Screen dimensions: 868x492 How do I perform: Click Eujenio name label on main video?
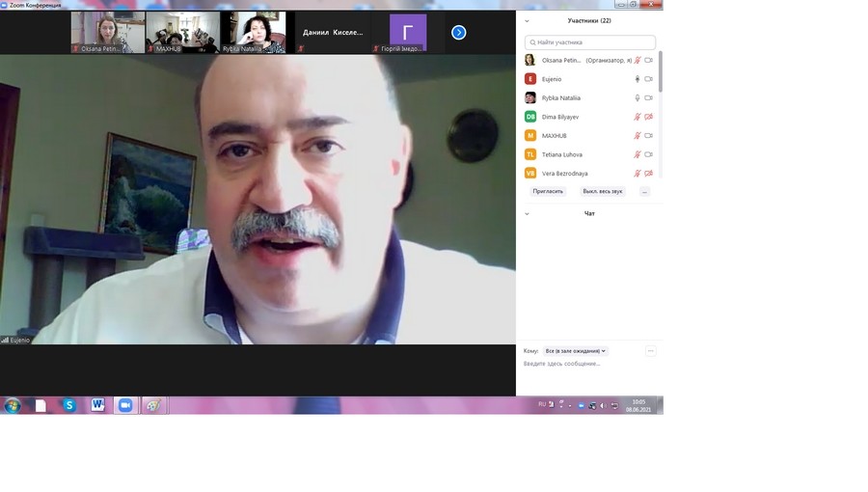[x=20, y=340]
